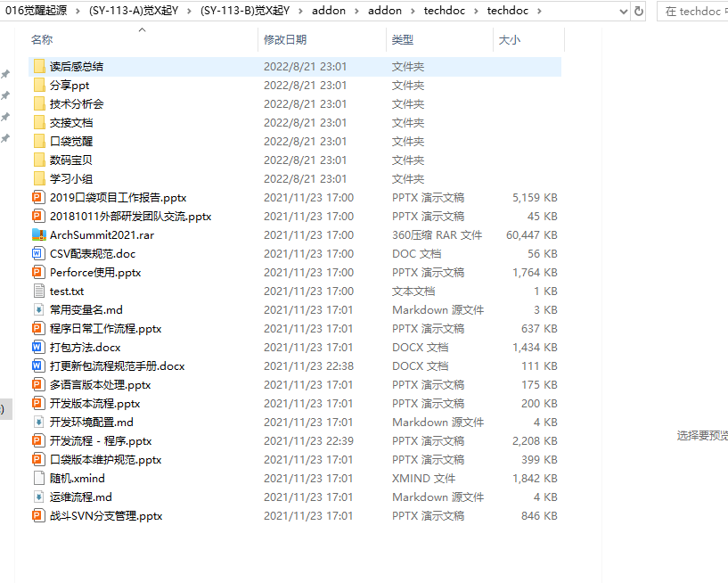
Task: Expand the chevron after (SY-113-B)觉X起Y in the breadcrumb
Action: tap(300, 12)
